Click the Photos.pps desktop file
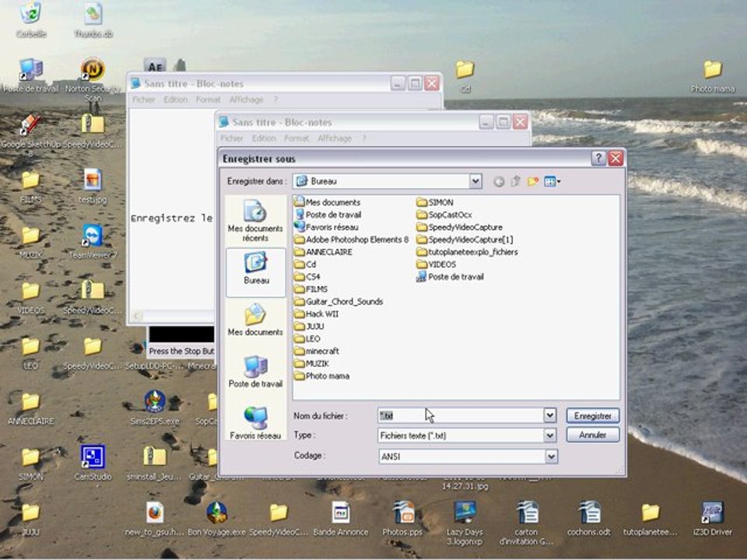The width and height of the screenshot is (747, 560). pyautogui.click(x=403, y=518)
